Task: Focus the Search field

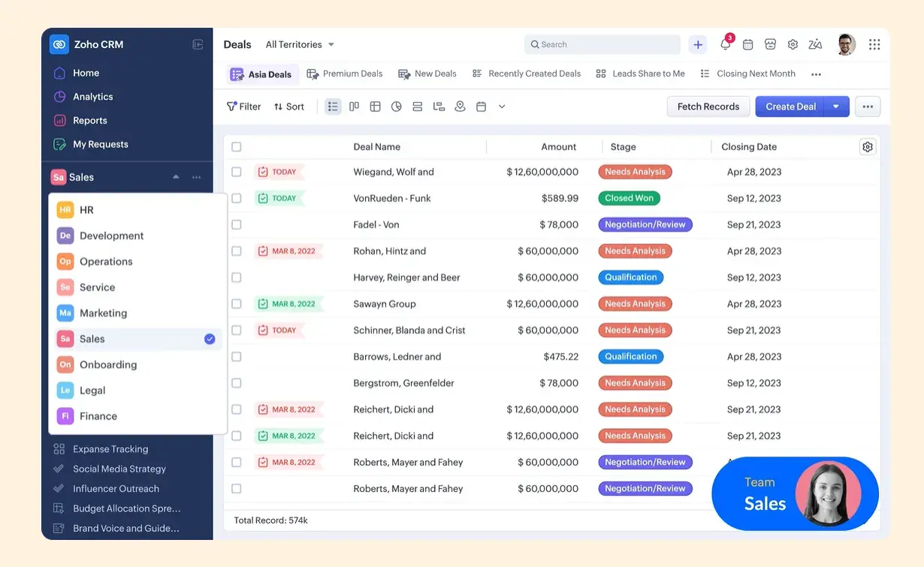Action: (x=602, y=44)
